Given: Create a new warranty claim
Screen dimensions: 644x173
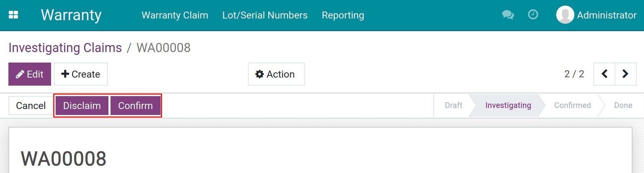Looking at the screenshot, I should tap(81, 74).
